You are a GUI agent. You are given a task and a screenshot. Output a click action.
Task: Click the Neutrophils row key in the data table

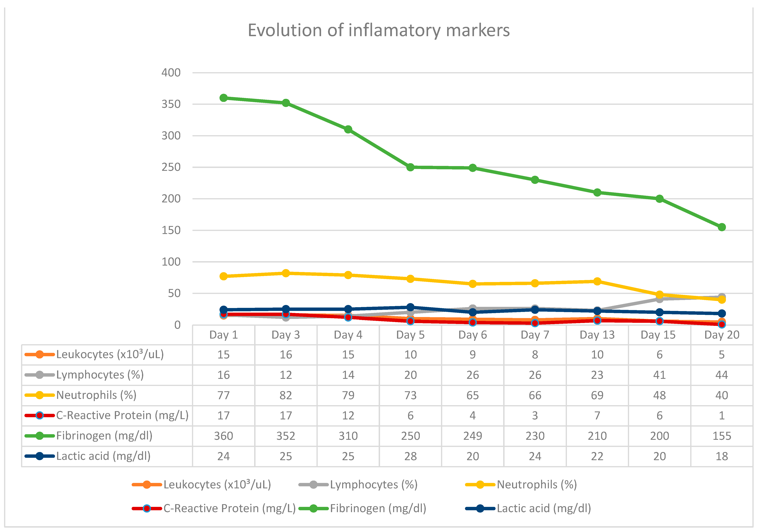coord(39,395)
